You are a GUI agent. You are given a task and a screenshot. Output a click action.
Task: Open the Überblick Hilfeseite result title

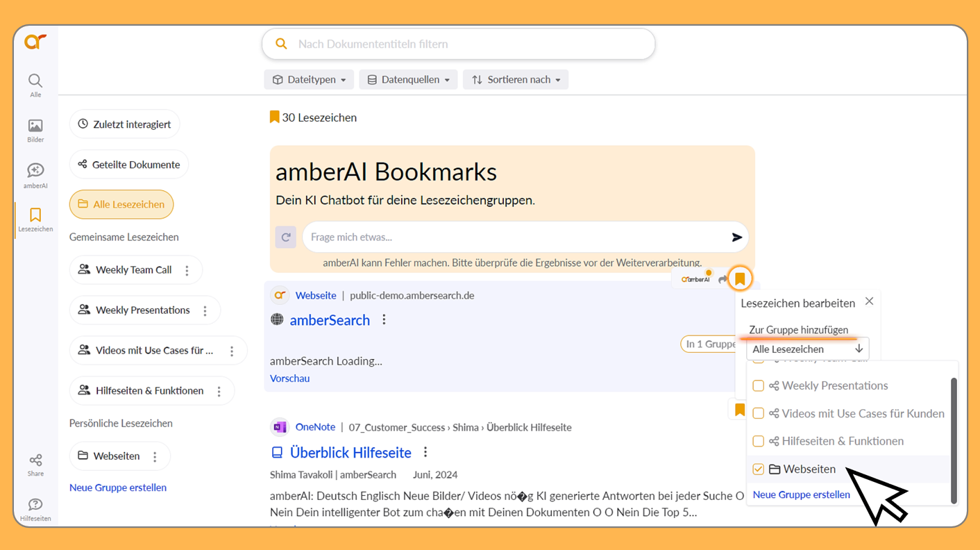click(x=350, y=453)
